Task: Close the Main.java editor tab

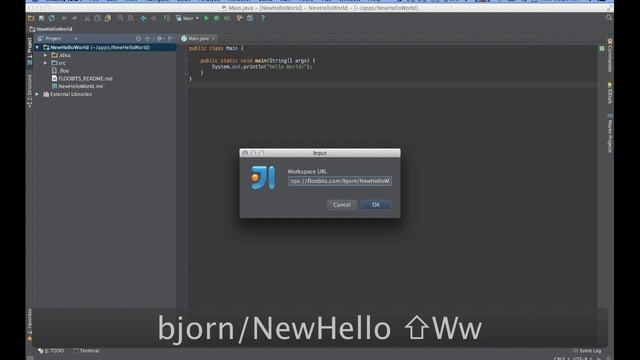Action: point(213,38)
